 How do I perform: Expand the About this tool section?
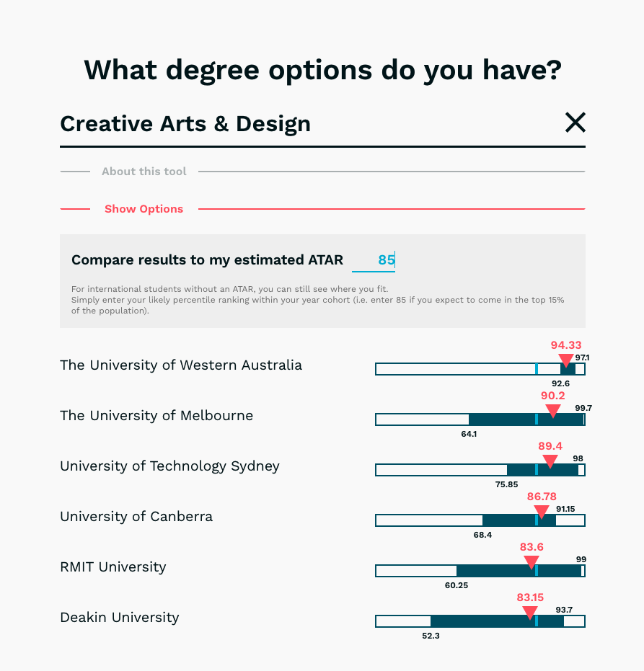144,172
